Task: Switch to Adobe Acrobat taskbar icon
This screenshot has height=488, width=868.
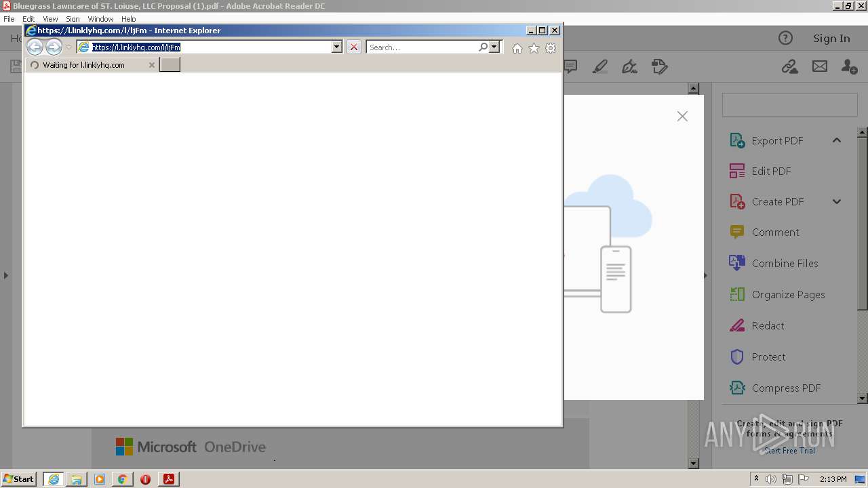Action: (x=168, y=479)
